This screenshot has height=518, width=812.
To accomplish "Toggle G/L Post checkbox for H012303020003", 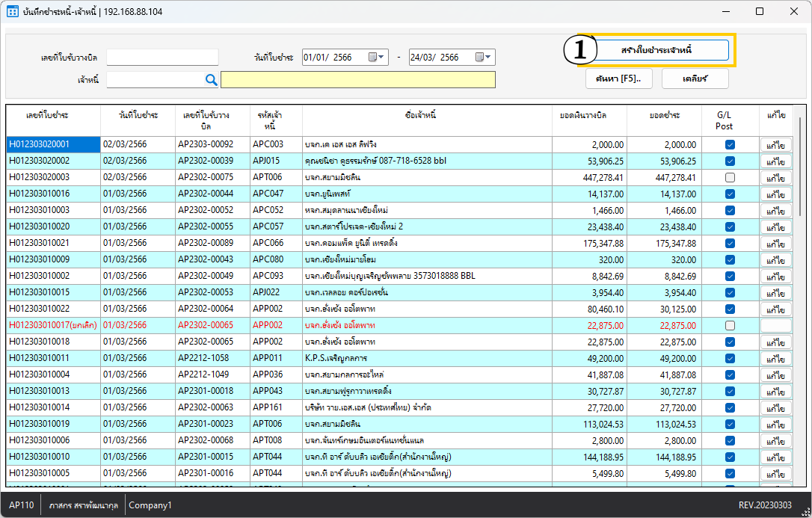I will (730, 178).
